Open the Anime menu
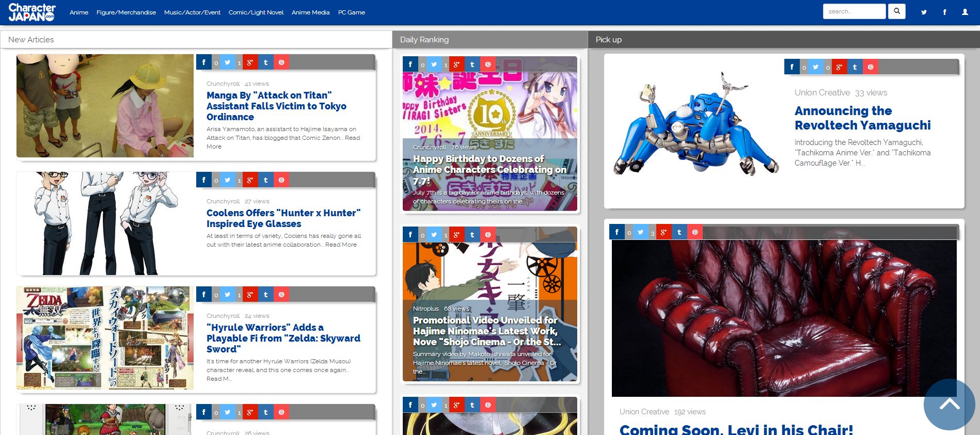Screen dimensions: 980x435 [x=79, y=12]
